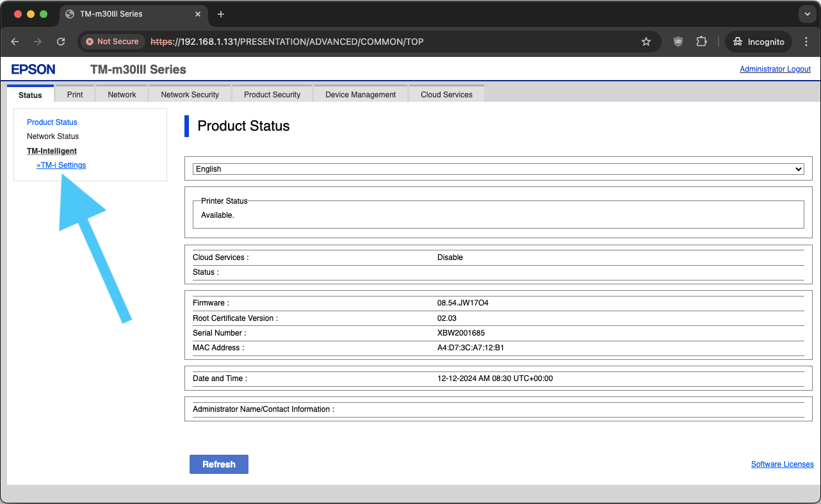The image size is (821, 504).
Task: Open the Network Security tab
Action: pyautogui.click(x=190, y=94)
